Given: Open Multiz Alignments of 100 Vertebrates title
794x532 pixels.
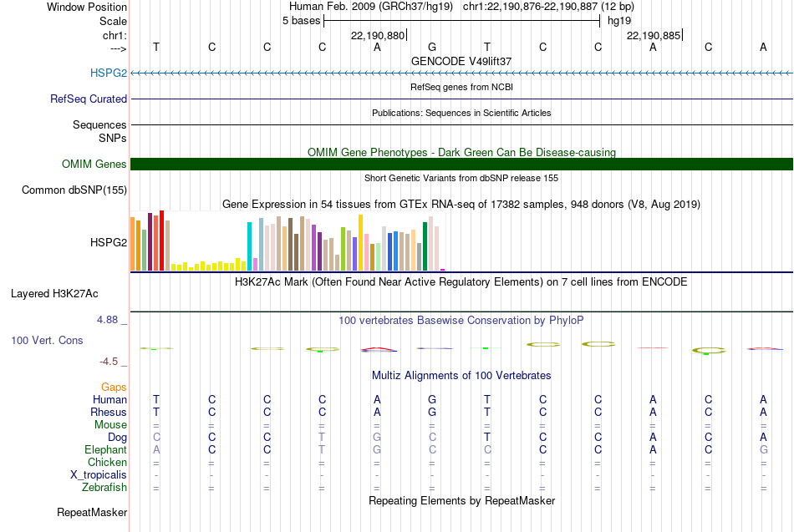Looking at the screenshot, I should coord(461,376).
